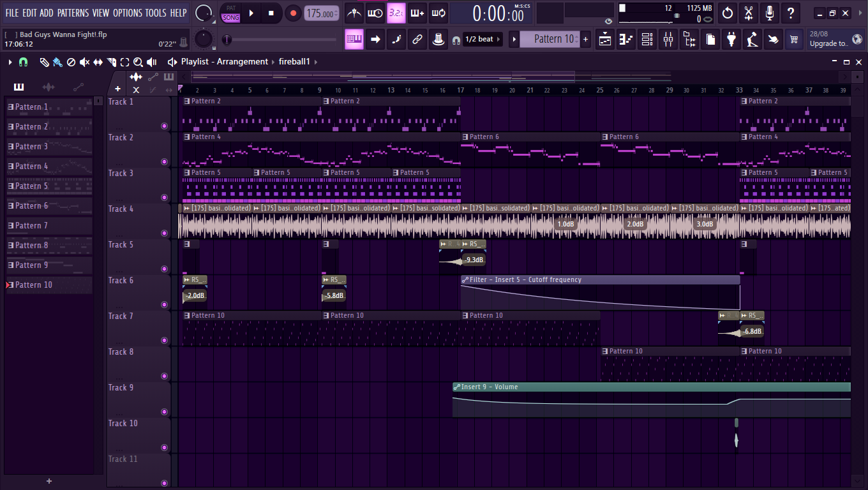Select the Draw pencil tool
Screen dimensions: 868x490
coord(44,62)
